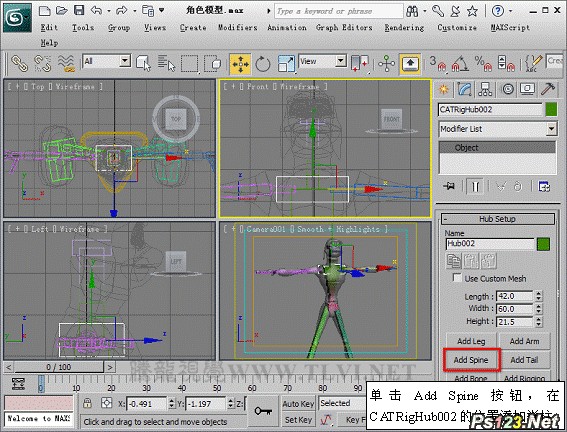Toggle Spinner Snap button
567x432 pixels.
tap(506, 64)
